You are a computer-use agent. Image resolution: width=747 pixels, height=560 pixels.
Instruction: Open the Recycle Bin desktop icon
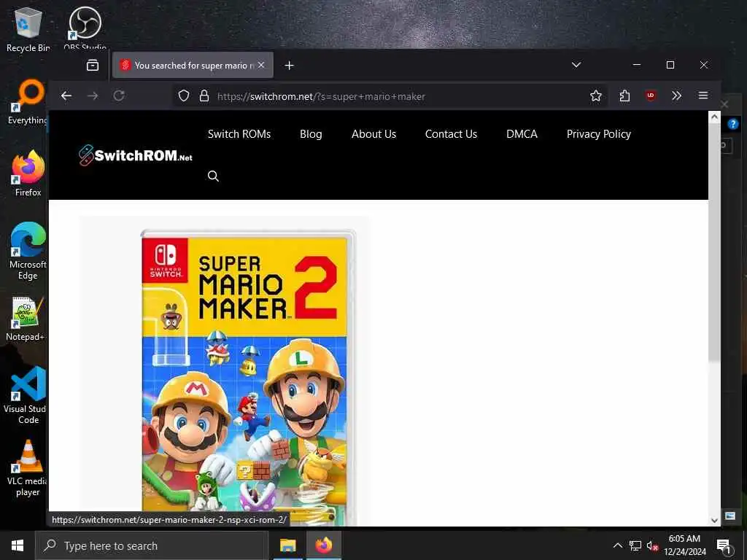point(28,29)
